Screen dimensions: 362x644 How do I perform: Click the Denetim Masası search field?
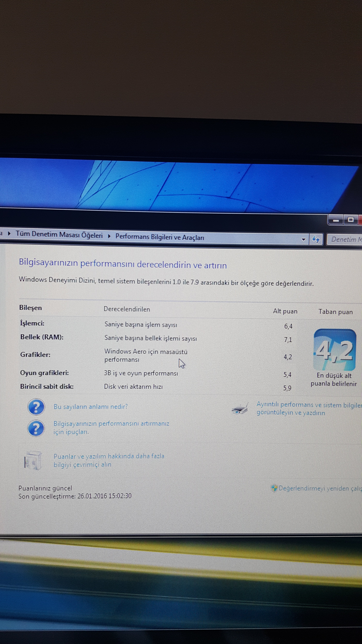[345, 240]
